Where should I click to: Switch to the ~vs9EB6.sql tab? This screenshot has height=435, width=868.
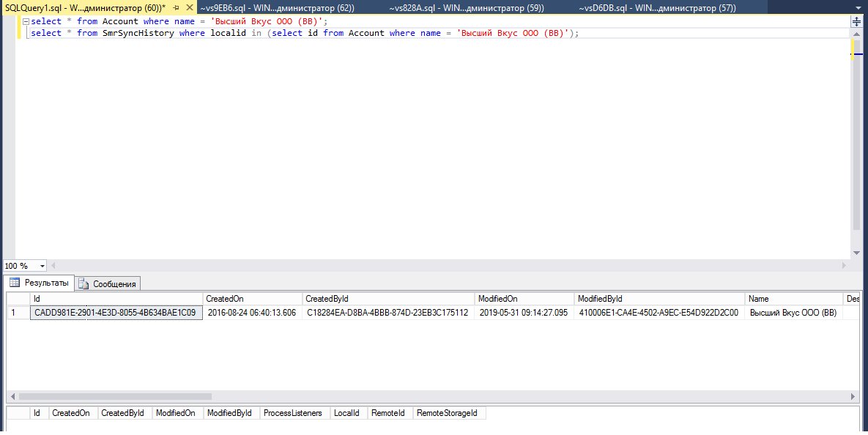277,8
